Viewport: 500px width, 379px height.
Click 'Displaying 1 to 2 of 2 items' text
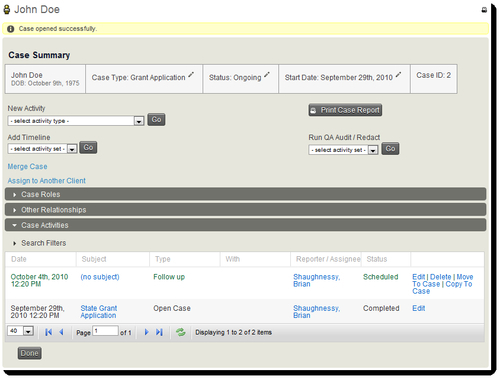(x=233, y=332)
